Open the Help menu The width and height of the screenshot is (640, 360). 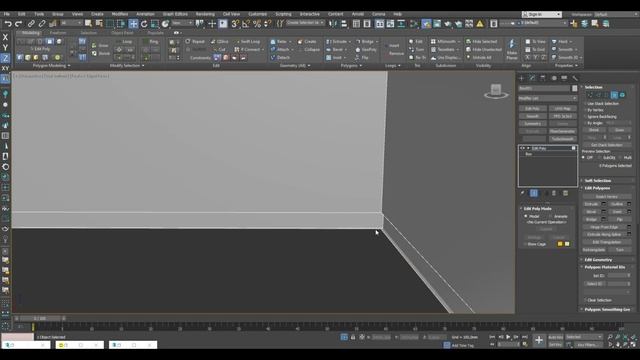[398, 14]
